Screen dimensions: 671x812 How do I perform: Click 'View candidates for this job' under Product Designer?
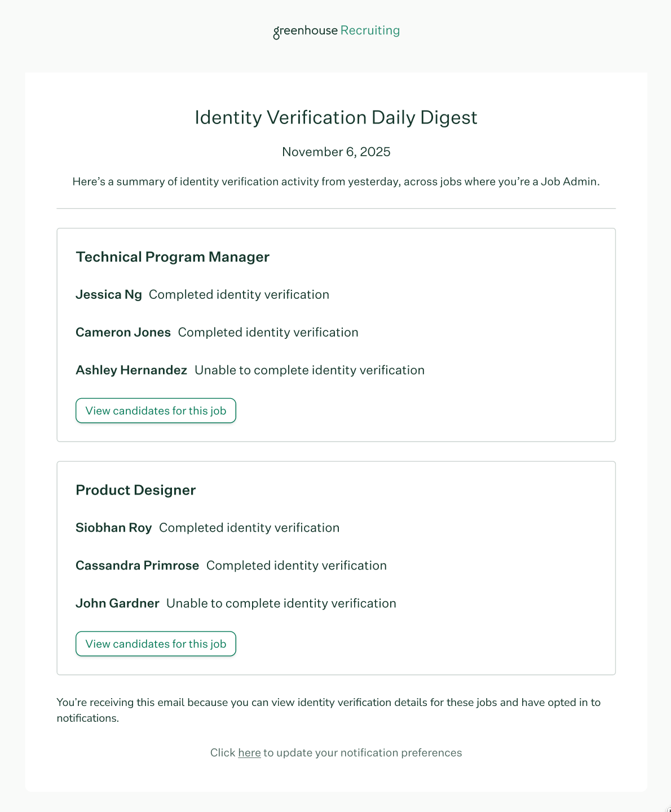[x=156, y=643]
